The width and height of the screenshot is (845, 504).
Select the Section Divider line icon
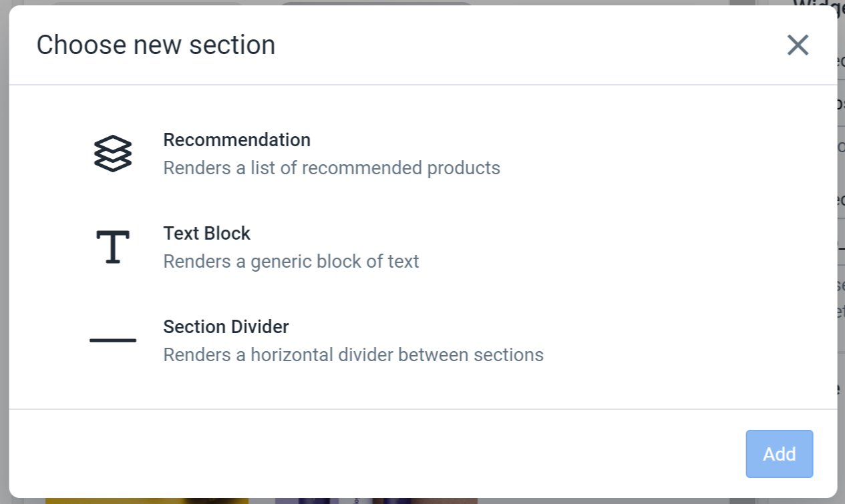click(113, 340)
